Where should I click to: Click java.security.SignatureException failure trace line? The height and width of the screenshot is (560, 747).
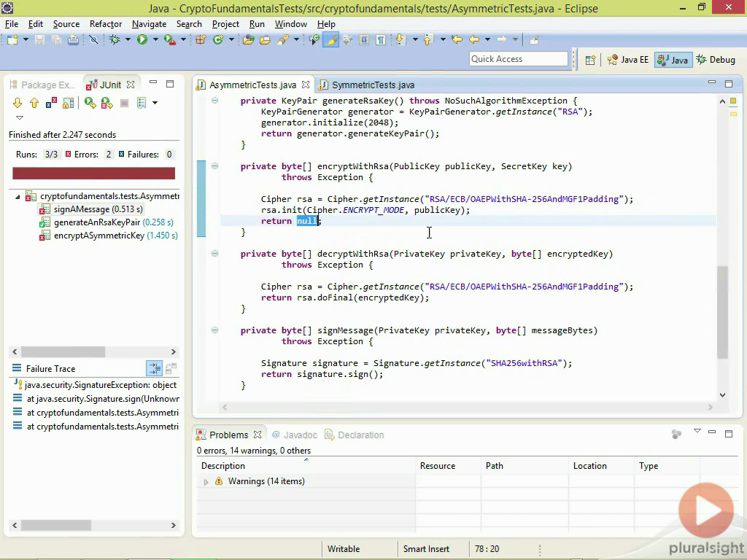(96, 385)
